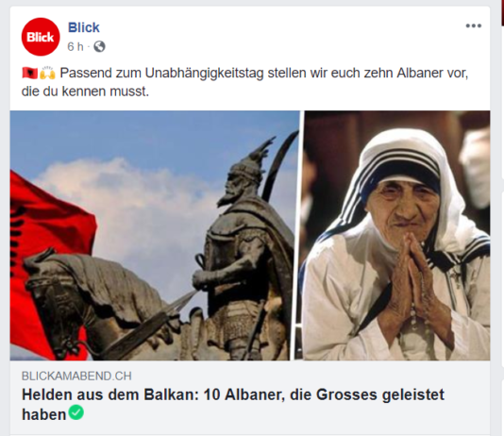The width and height of the screenshot is (504, 436).
Task: Click the globe public-audience icon
Action: point(99,46)
